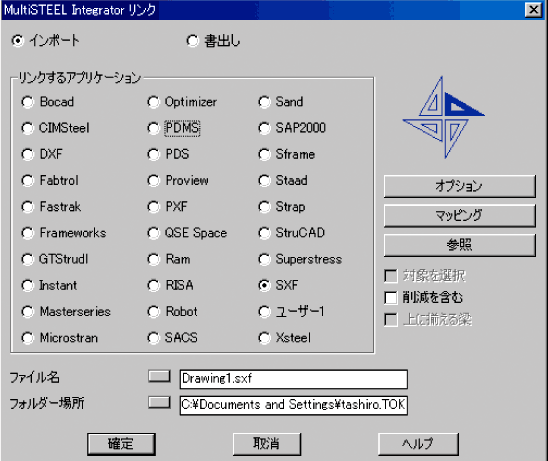548x461 pixels.
Task: Select SAP2000 as link application
Action: pos(264,128)
